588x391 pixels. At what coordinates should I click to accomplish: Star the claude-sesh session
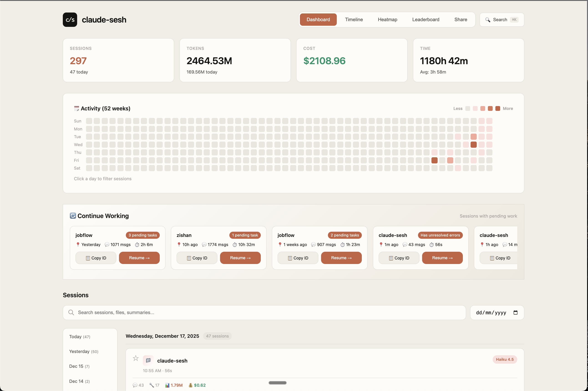pos(136,358)
